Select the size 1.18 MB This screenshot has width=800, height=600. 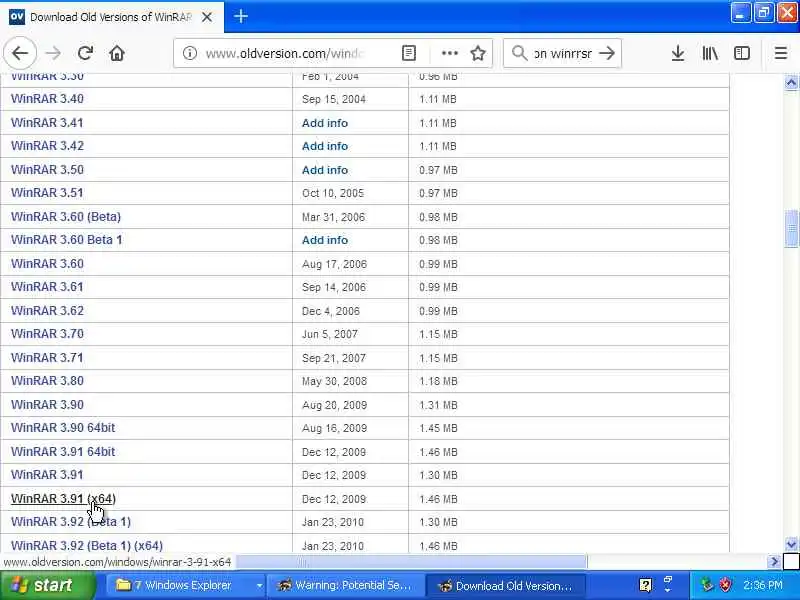438,381
